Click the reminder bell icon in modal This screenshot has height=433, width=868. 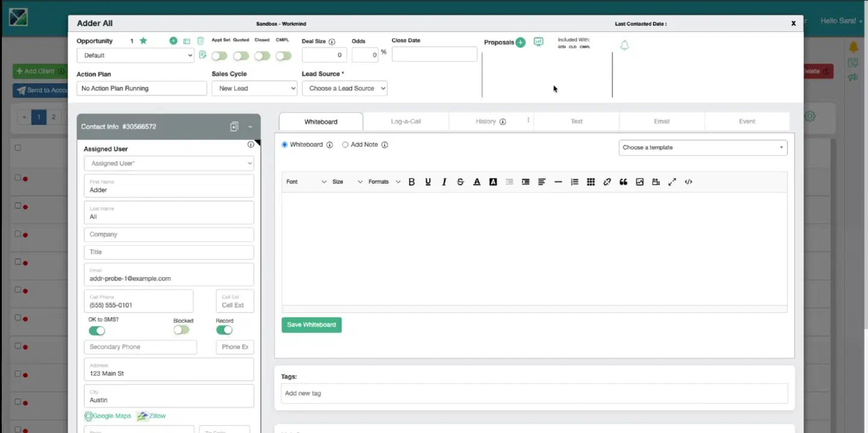click(624, 45)
